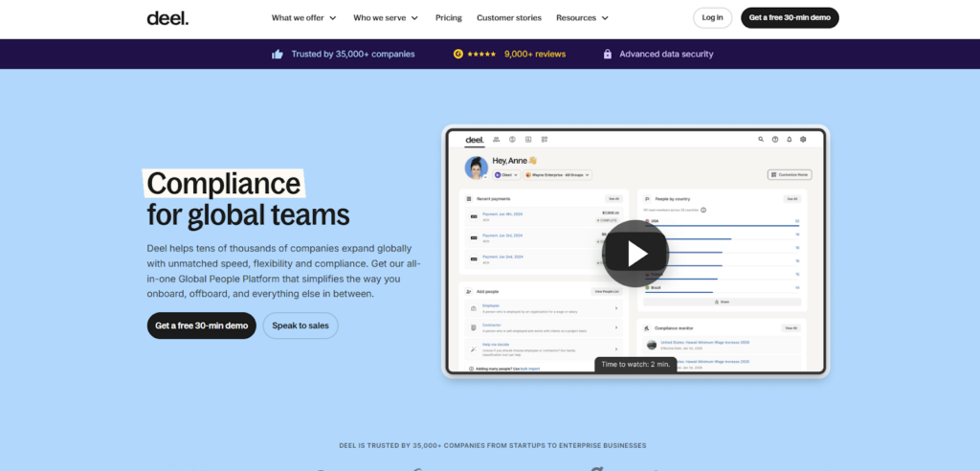This screenshot has height=471, width=980.
Task: Go to Customer stories
Action: (509, 18)
